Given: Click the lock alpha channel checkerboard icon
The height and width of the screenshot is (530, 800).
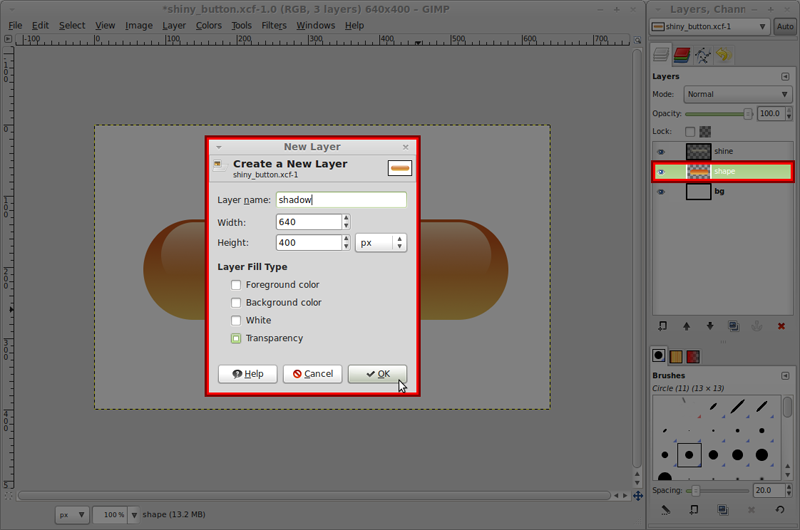Looking at the screenshot, I should 705,132.
